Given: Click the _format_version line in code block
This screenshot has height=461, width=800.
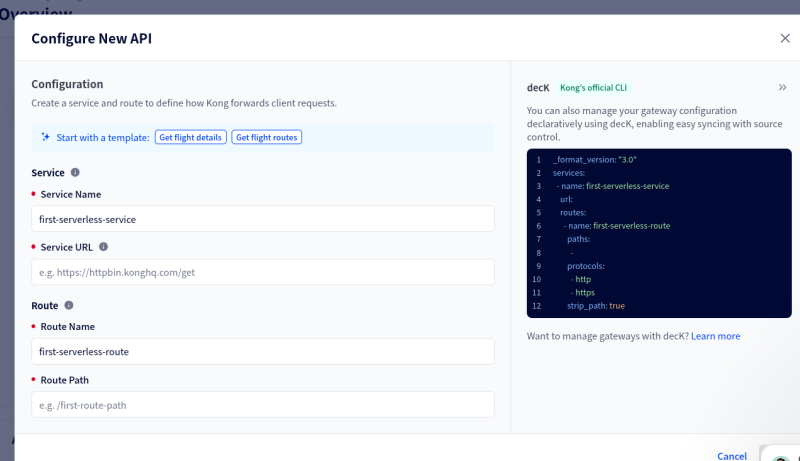Looking at the screenshot, I should click(x=595, y=160).
